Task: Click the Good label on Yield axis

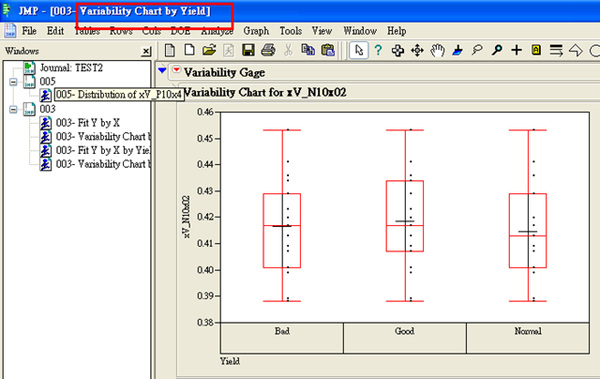Action: pos(404,331)
